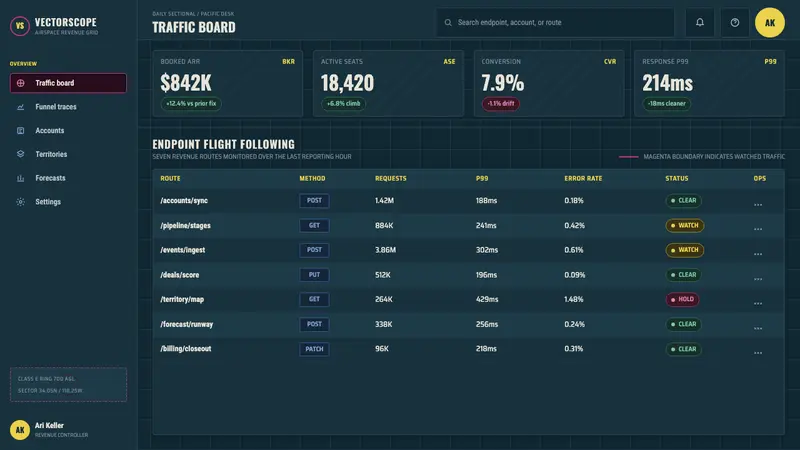Open notifications bell
The image size is (800, 450).
pyautogui.click(x=699, y=22)
